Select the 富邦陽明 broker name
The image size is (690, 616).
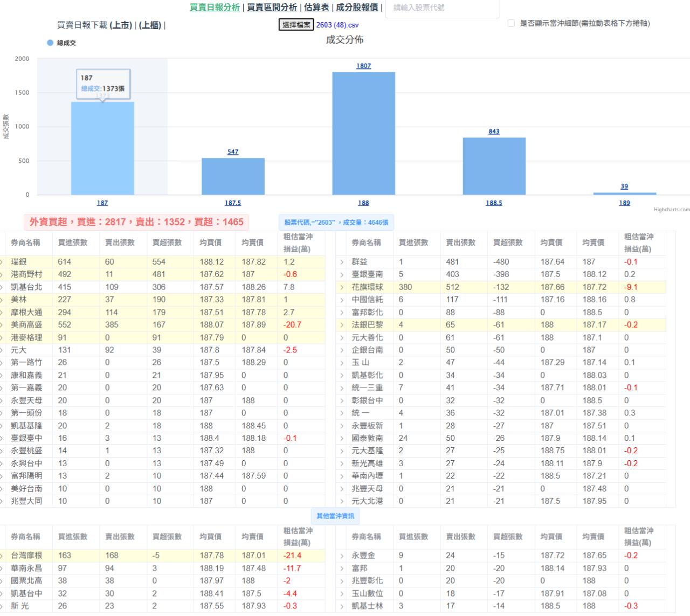click(x=26, y=476)
